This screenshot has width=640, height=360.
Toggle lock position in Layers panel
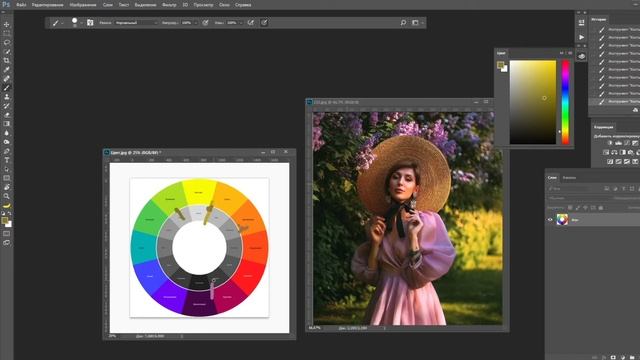pos(585,208)
